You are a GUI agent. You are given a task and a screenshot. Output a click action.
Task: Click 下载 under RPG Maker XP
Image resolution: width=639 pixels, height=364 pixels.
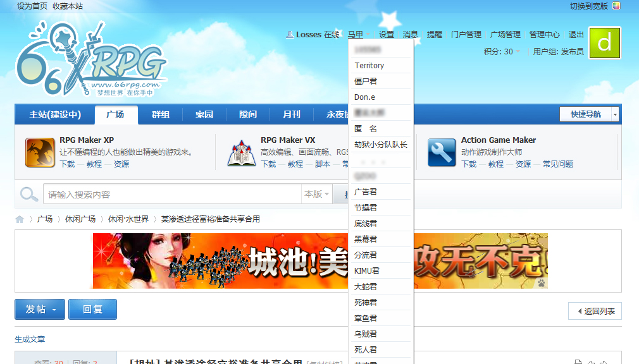tap(67, 164)
